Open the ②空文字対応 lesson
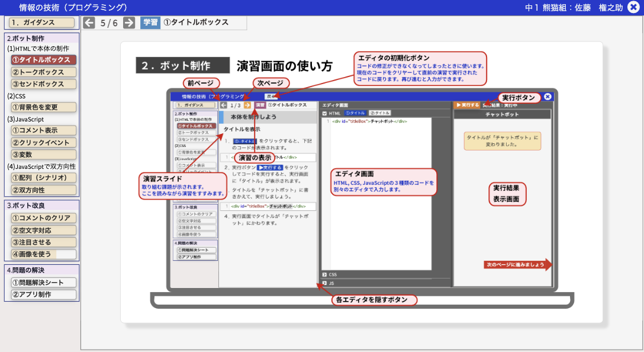 coord(44,231)
